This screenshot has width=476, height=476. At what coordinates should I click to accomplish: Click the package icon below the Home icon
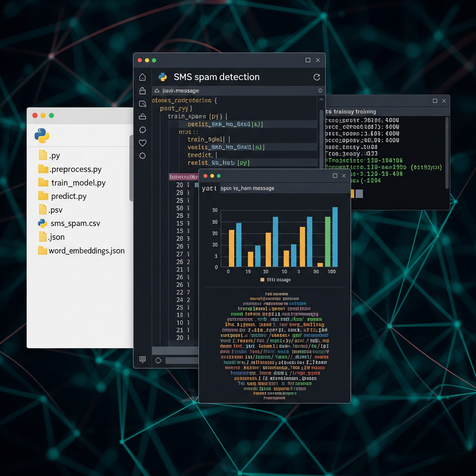tap(142, 90)
